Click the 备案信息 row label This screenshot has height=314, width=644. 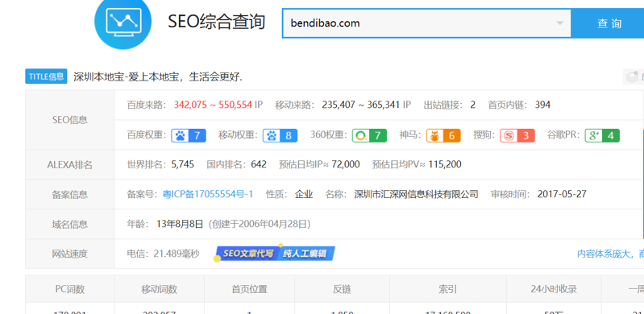pos(70,195)
